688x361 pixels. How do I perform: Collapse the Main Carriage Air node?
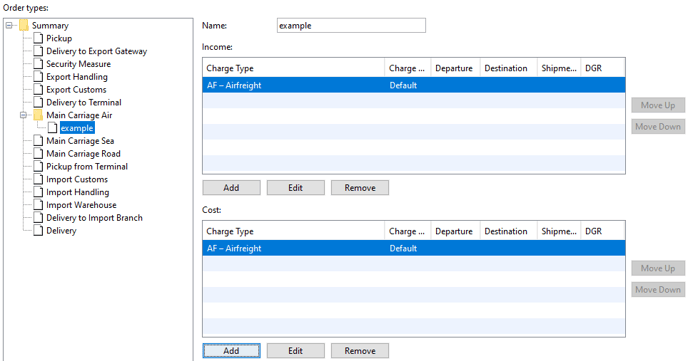pyautogui.click(x=23, y=115)
